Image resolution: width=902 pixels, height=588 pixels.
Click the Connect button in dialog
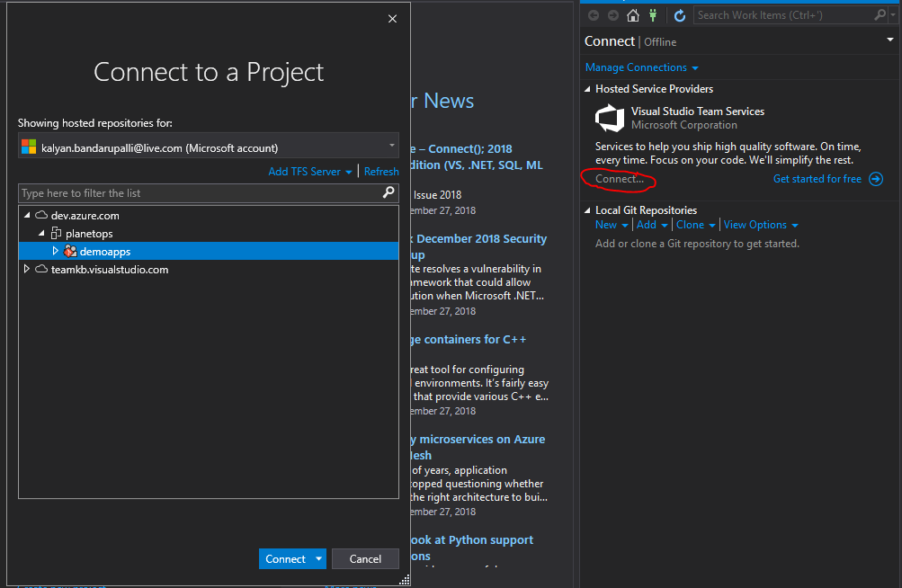click(x=285, y=558)
